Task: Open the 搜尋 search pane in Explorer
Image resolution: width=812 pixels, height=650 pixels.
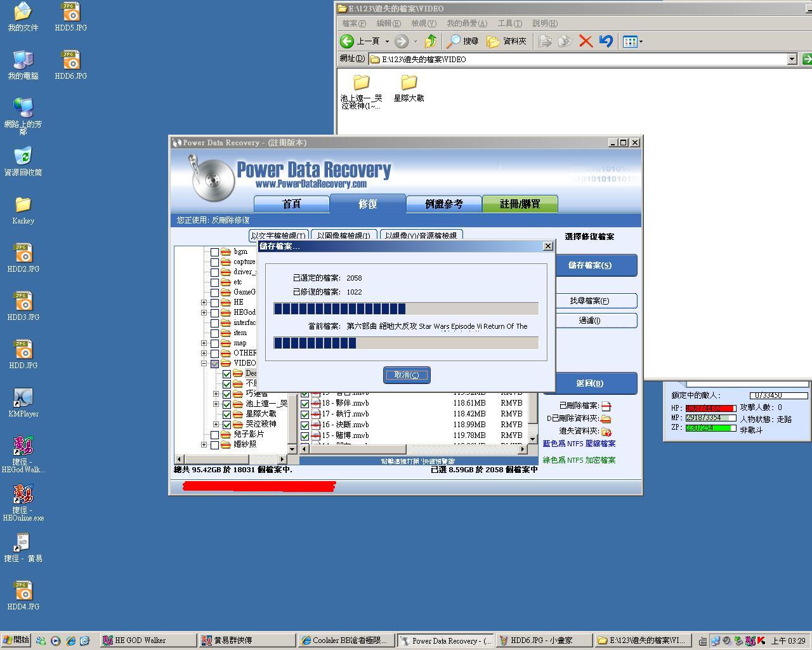Action: [462, 41]
